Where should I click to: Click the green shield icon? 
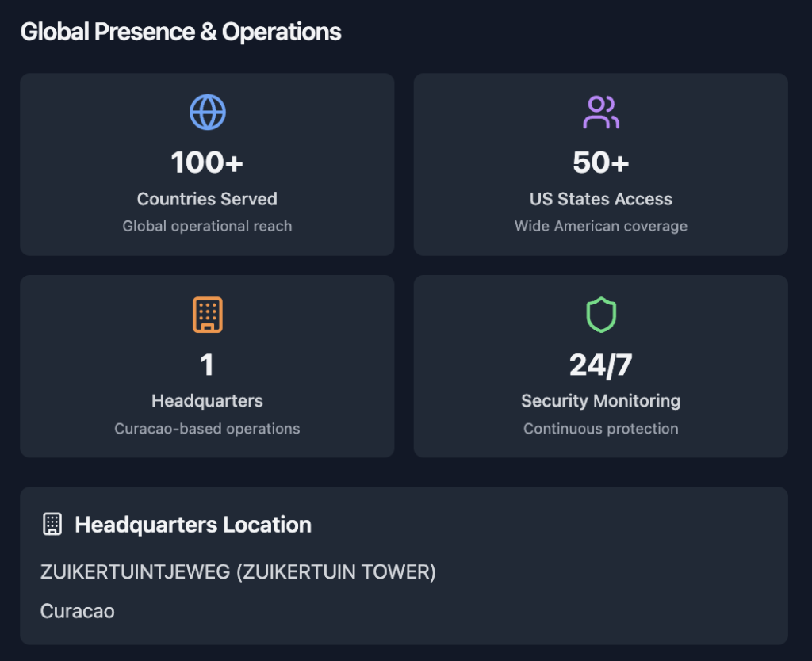(x=600, y=315)
